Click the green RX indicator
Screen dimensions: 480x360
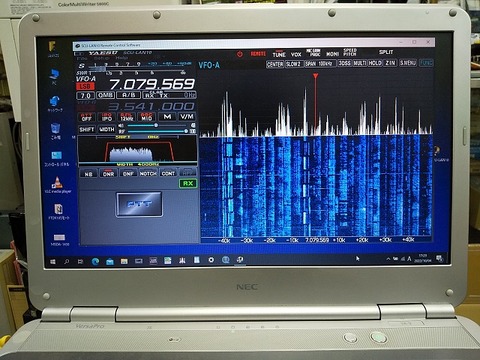pos(188,183)
